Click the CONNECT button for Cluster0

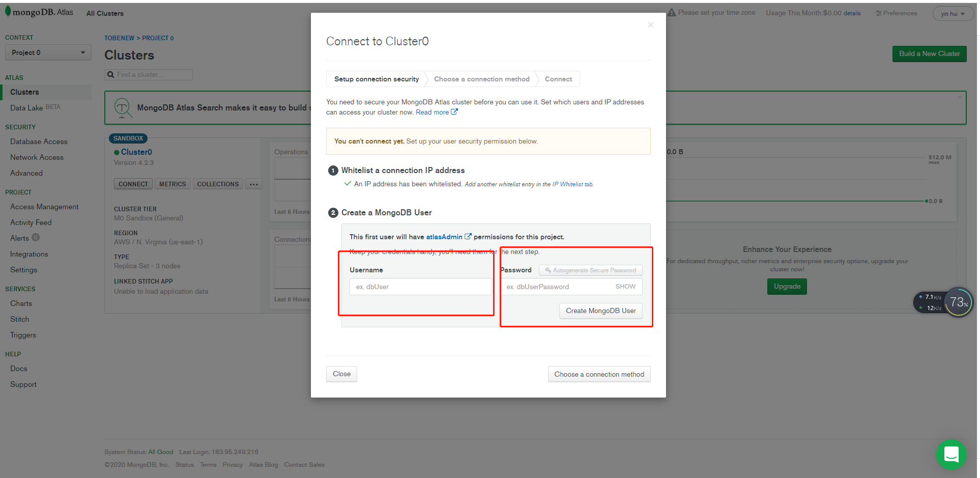[133, 184]
